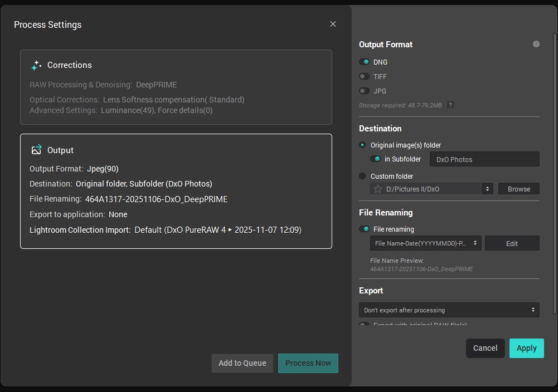
Task: Click Edit for file renaming
Action: [512, 243]
